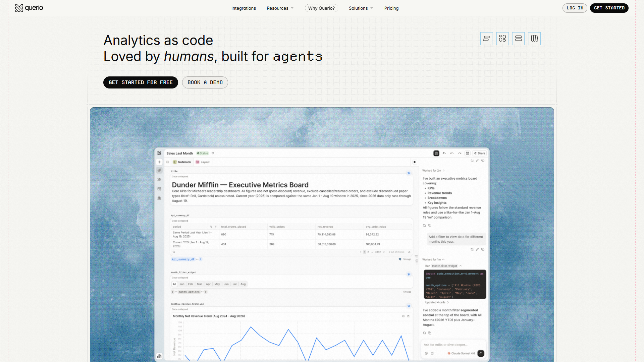The image size is (644, 362).
Task: Open the Solutions dropdown menu
Action: (361, 8)
